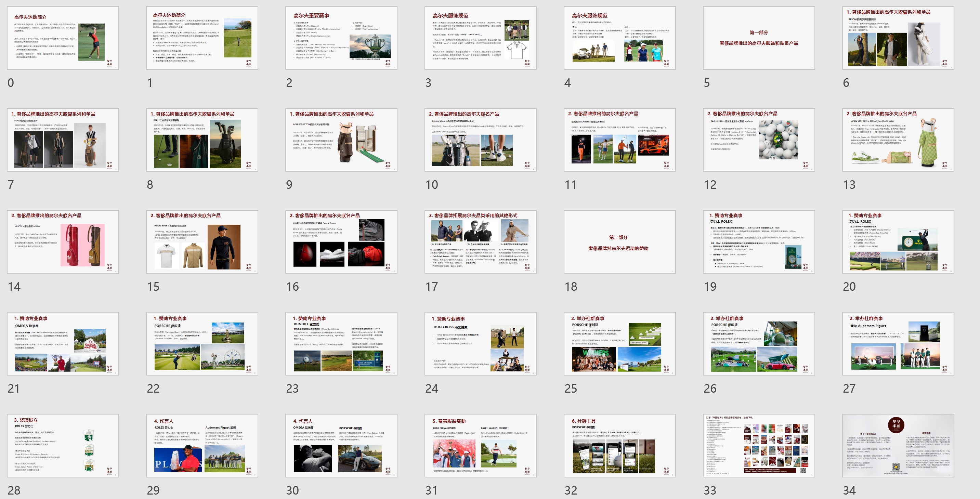Open slide 14 with the red Gucci adidas bags
This screenshot has height=499, width=980.
coord(63,241)
